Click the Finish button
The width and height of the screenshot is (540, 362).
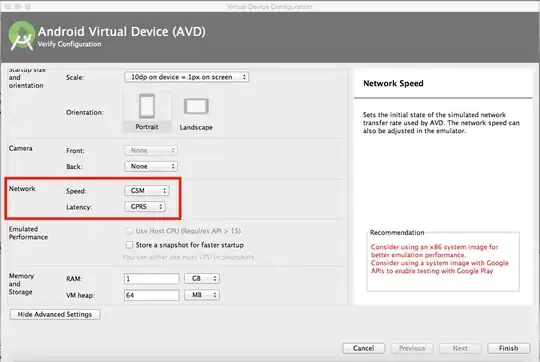pos(508,348)
